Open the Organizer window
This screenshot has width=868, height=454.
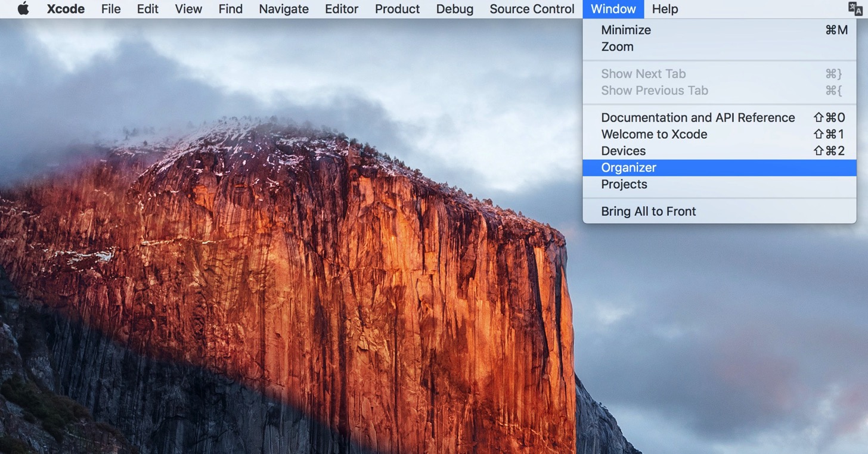tap(720, 167)
